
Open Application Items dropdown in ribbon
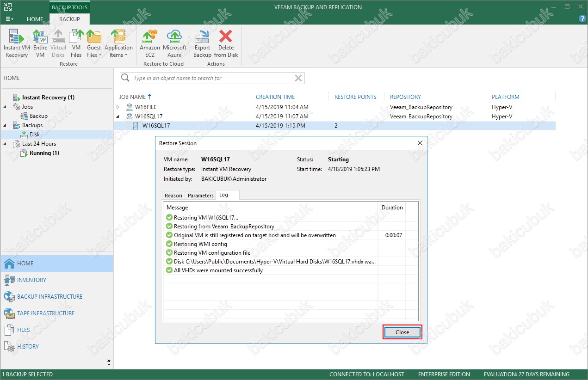(x=118, y=43)
